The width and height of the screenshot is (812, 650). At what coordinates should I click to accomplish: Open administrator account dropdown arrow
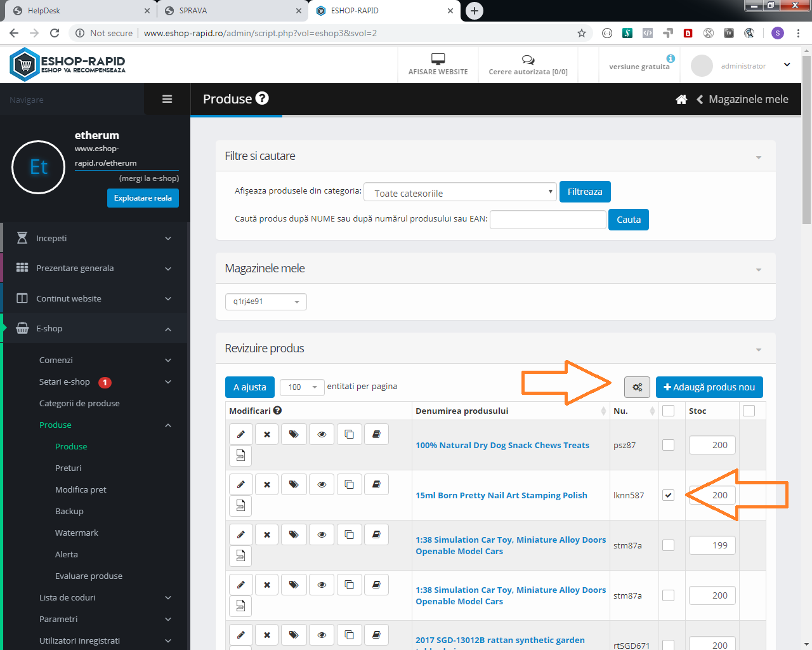(x=787, y=65)
